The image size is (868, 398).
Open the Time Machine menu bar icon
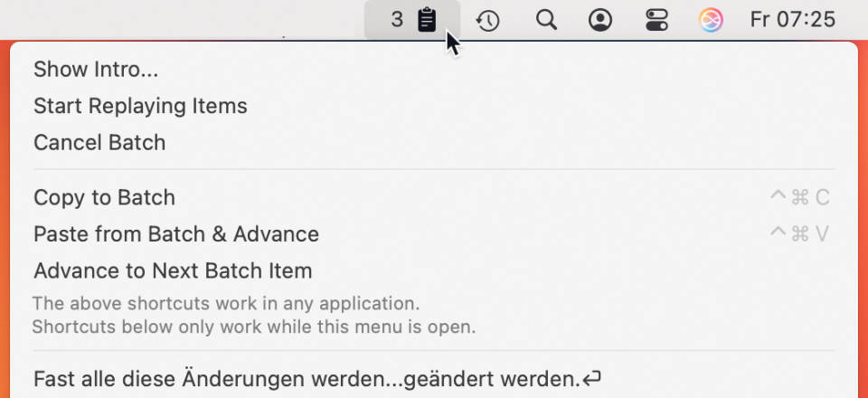487,21
